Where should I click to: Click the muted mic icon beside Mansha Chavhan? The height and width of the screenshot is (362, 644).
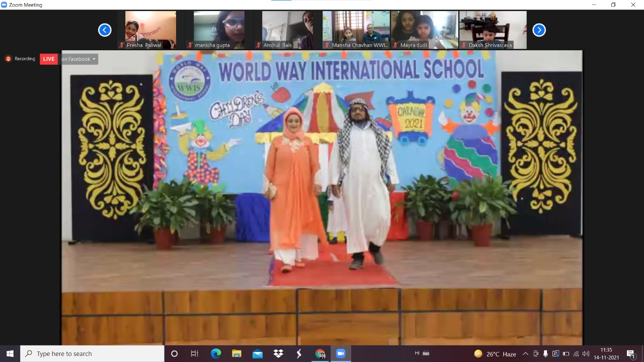coord(327,45)
